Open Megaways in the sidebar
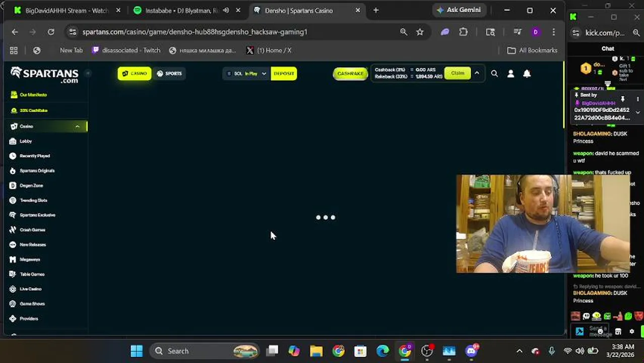The image size is (644, 363). pyautogui.click(x=29, y=259)
